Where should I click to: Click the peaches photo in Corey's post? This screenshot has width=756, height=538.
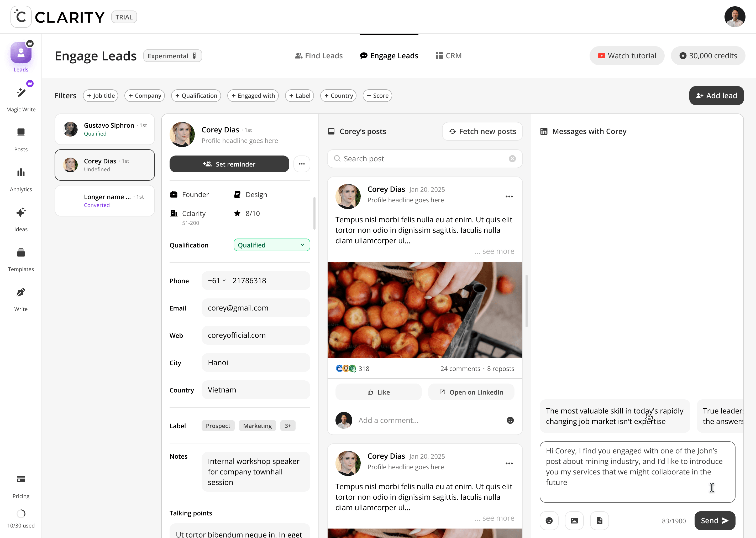click(425, 310)
